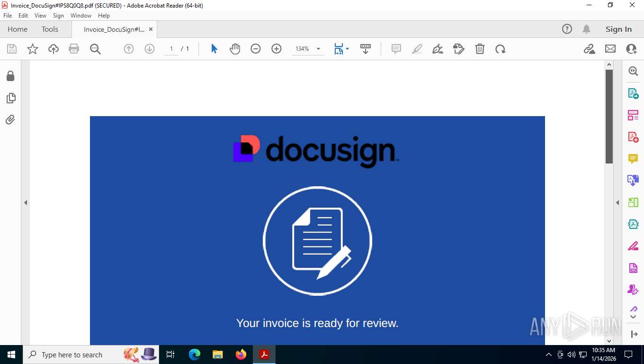This screenshot has width=644, height=364.
Task: Open Firefox from the taskbar
Action: pyautogui.click(x=241, y=355)
